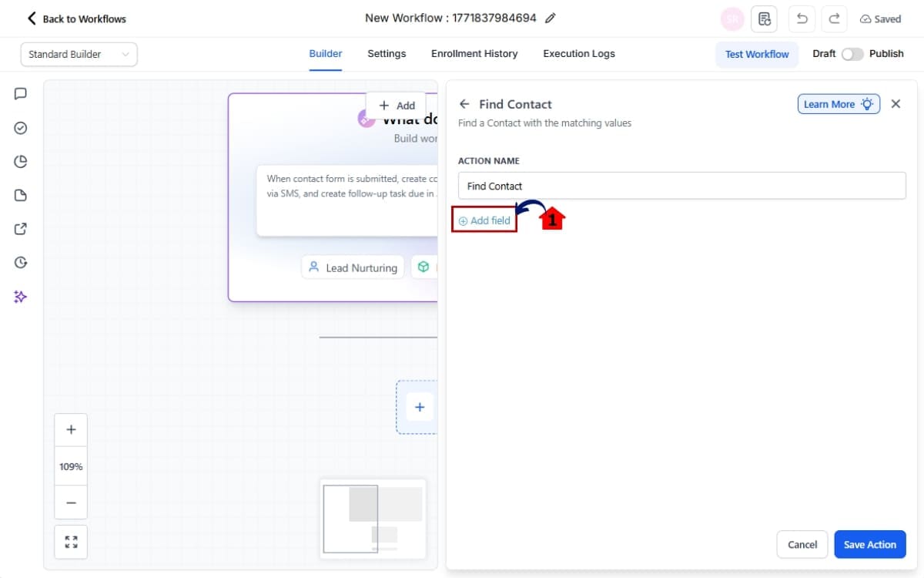Click the Save Action button
This screenshot has width=924, height=578.
(x=869, y=544)
